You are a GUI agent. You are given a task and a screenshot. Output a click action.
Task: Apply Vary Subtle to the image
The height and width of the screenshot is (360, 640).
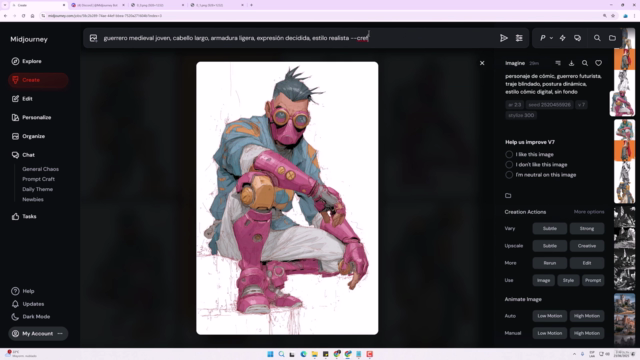[x=550, y=229]
